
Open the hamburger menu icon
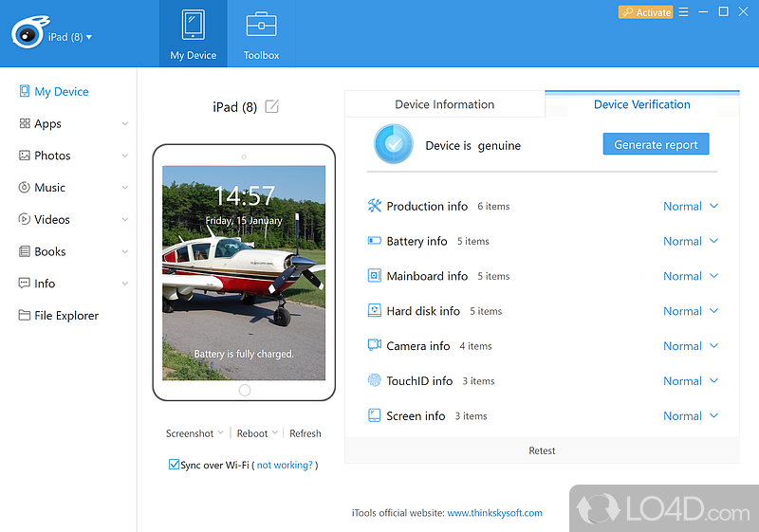pyautogui.click(x=683, y=11)
